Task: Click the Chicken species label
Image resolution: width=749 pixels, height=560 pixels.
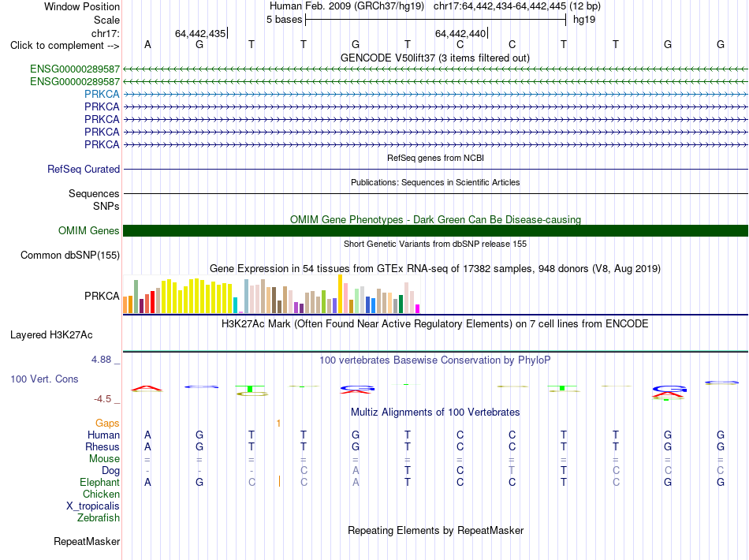Action: [101, 494]
